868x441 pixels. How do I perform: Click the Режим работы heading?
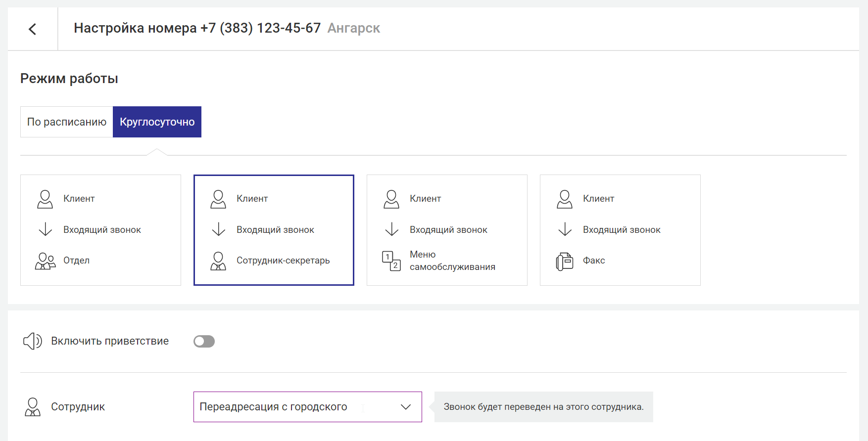tap(69, 79)
